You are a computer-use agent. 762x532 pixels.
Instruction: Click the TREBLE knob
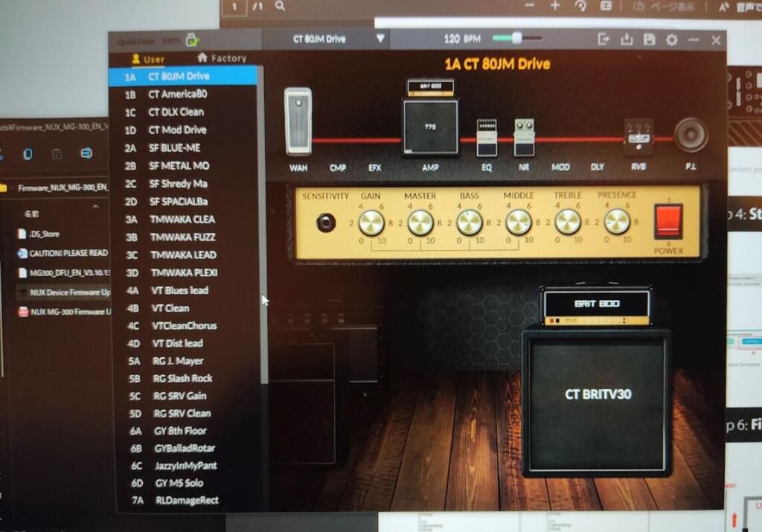tap(568, 222)
